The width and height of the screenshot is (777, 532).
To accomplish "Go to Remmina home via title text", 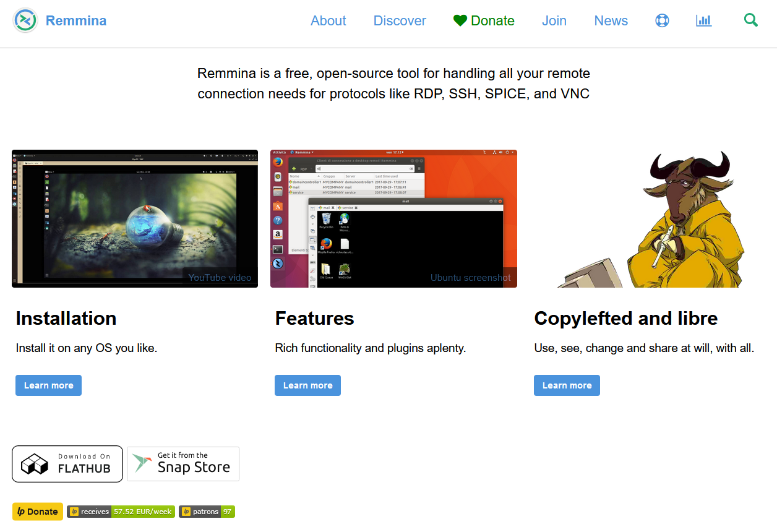I will click(x=76, y=20).
